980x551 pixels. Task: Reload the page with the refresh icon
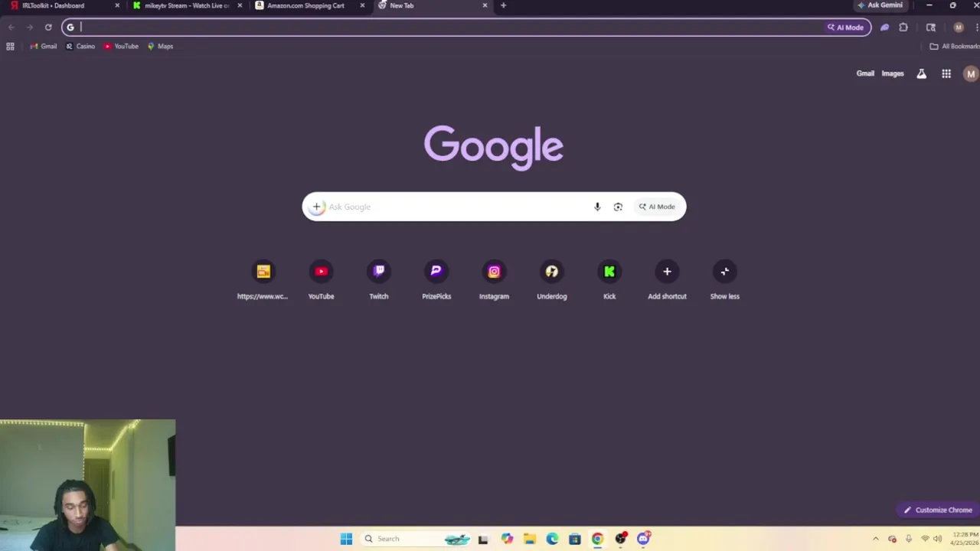(x=48, y=28)
